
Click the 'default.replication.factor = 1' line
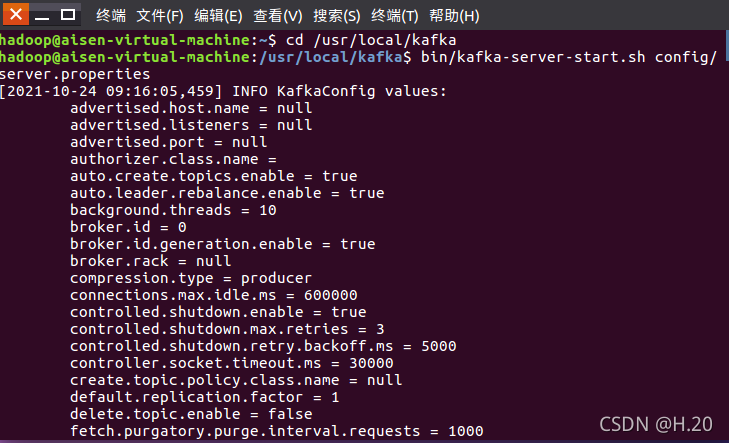coord(205,397)
